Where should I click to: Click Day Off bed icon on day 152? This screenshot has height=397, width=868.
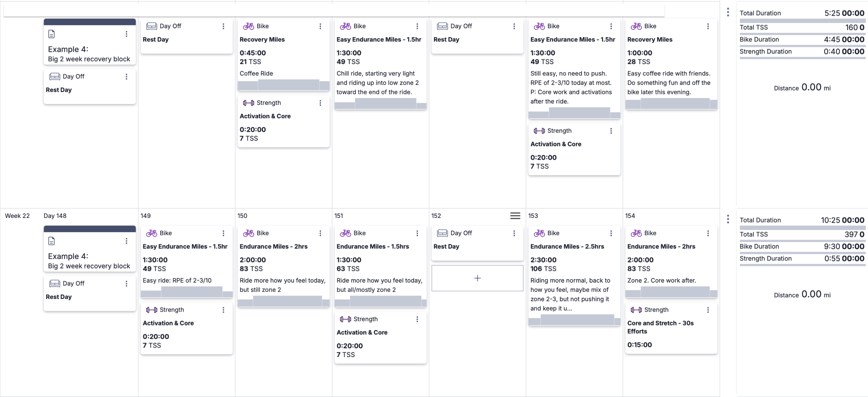point(442,233)
